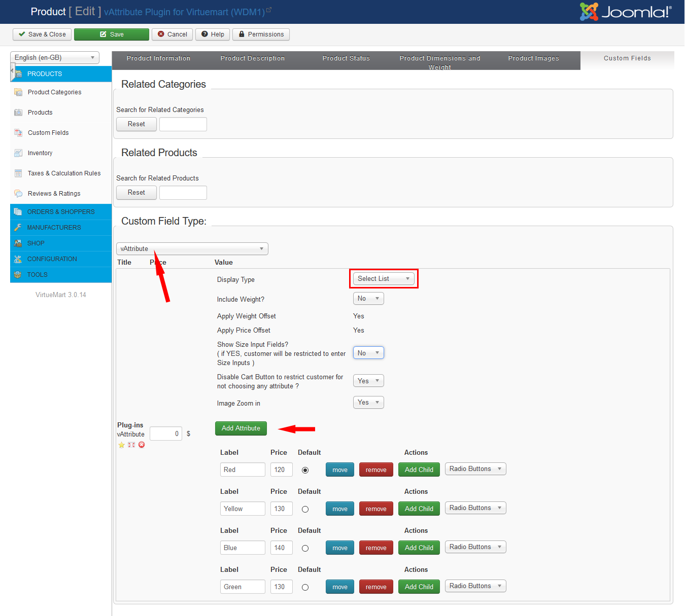The height and width of the screenshot is (616, 685).
Task: Mark Green as the default attribute
Action: [x=305, y=587]
